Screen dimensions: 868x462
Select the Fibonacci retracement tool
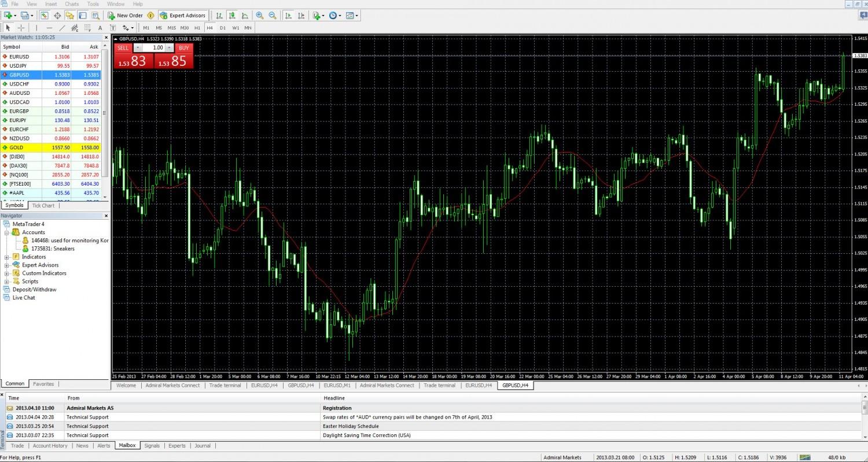[x=87, y=28]
